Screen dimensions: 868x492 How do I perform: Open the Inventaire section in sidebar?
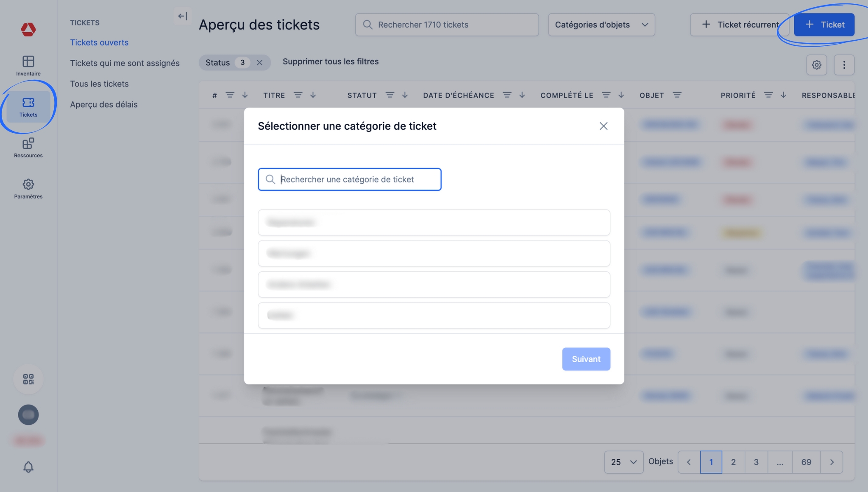(x=28, y=65)
